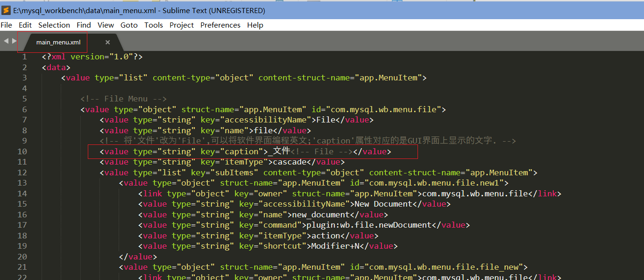The height and width of the screenshot is (280, 644).
Task: Select the main_menu.xml tab
Action: tap(58, 42)
